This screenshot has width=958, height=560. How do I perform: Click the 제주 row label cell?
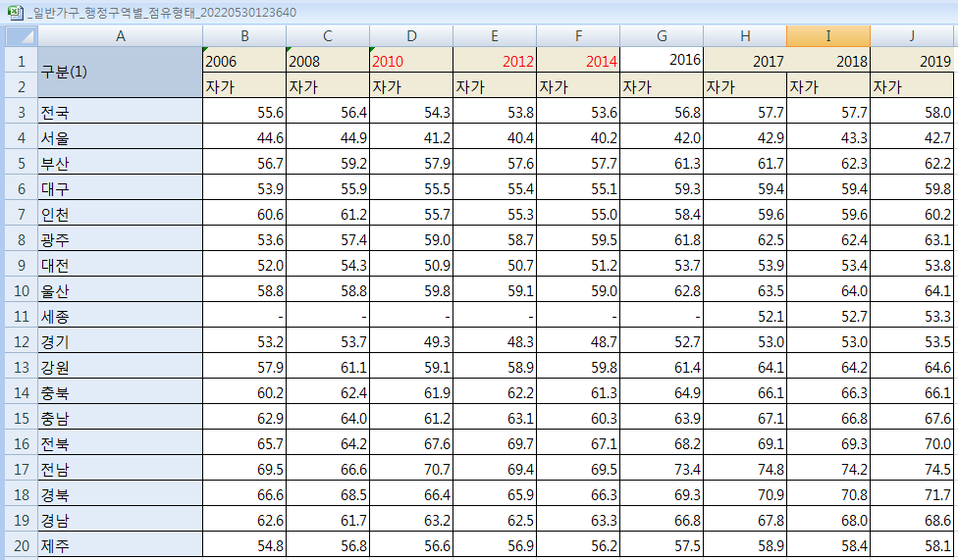pyautogui.click(x=120, y=546)
